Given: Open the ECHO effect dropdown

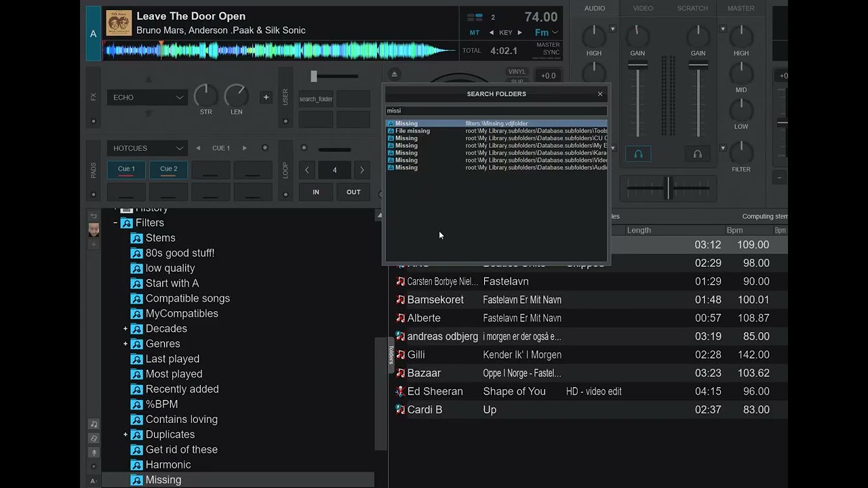Looking at the screenshot, I should tap(147, 98).
